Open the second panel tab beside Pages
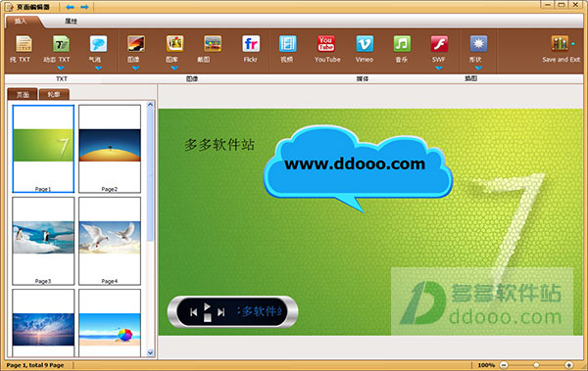This screenshot has width=588, height=371. [54, 94]
